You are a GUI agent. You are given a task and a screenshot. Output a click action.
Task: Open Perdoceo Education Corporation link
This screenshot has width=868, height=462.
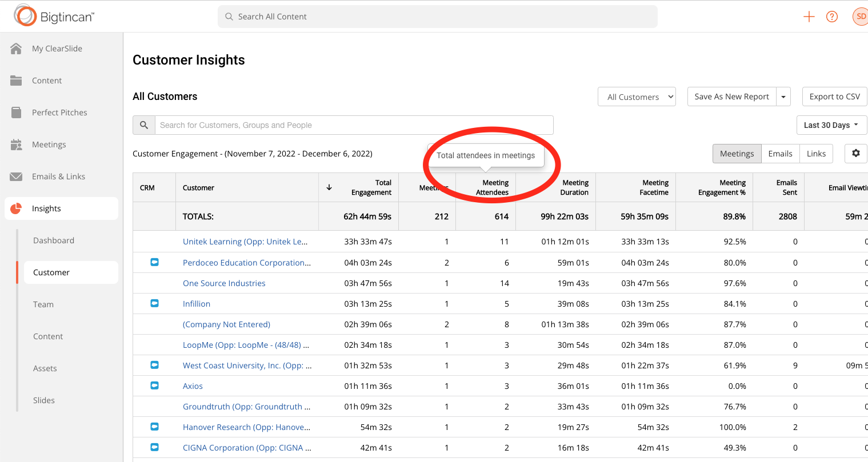click(247, 263)
